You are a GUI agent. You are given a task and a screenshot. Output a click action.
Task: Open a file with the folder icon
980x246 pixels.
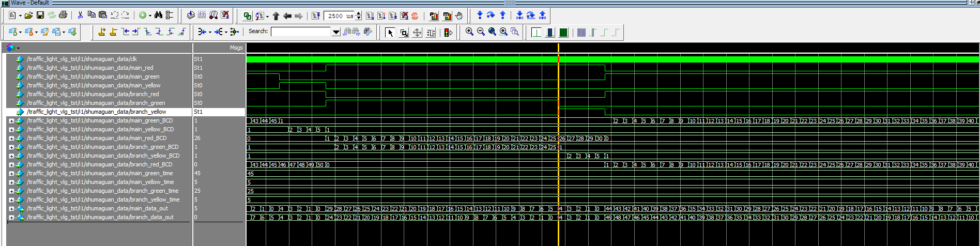[x=28, y=16]
